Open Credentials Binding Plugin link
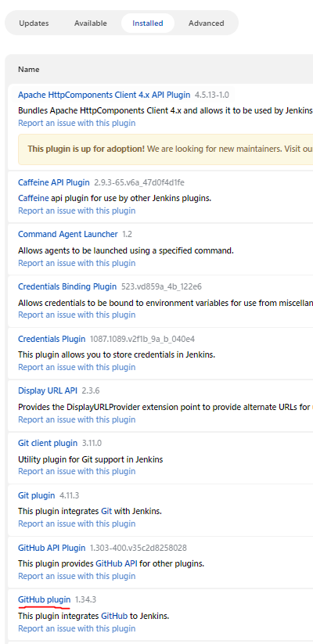The height and width of the screenshot is (644, 313). click(67, 286)
